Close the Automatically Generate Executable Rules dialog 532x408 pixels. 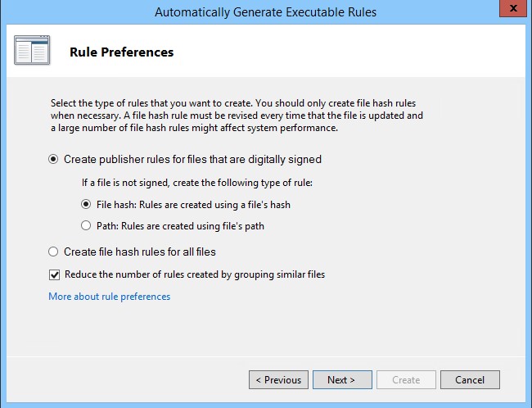click(510, 9)
